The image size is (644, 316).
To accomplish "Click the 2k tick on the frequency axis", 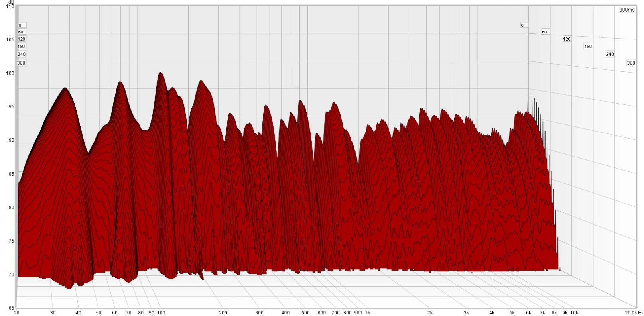I will [x=429, y=313].
